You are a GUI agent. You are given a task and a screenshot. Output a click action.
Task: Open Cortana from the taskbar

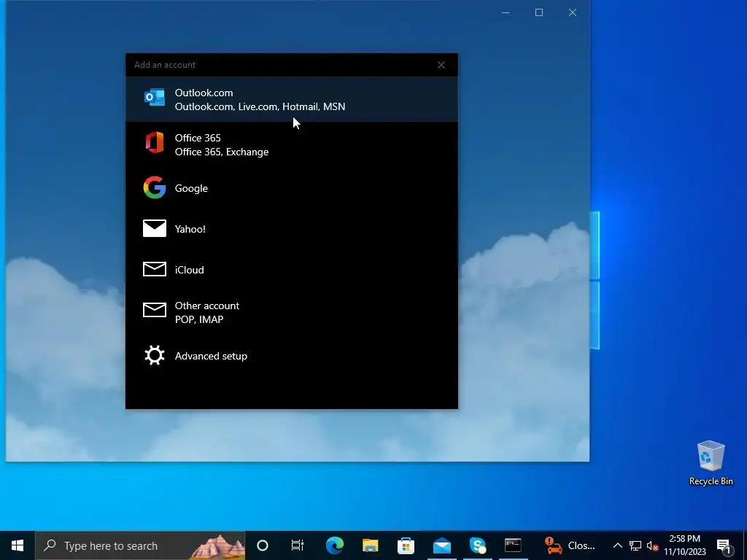click(x=263, y=545)
